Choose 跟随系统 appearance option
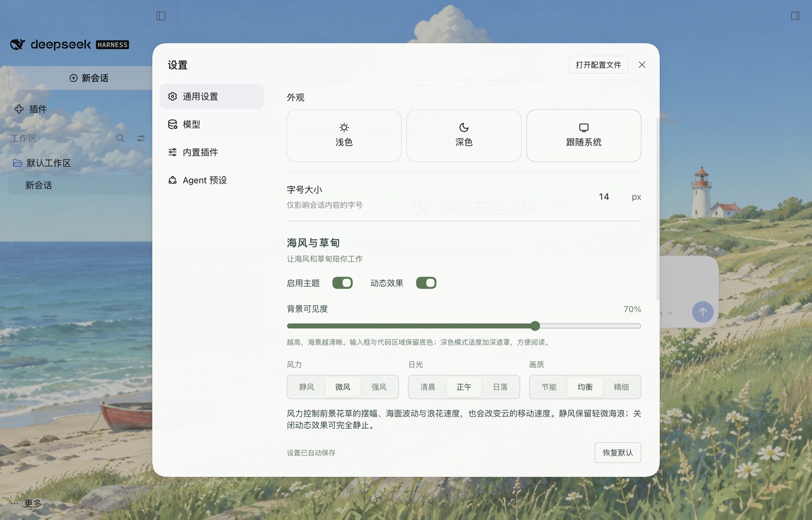The height and width of the screenshot is (520, 812). (x=584, y=135)
